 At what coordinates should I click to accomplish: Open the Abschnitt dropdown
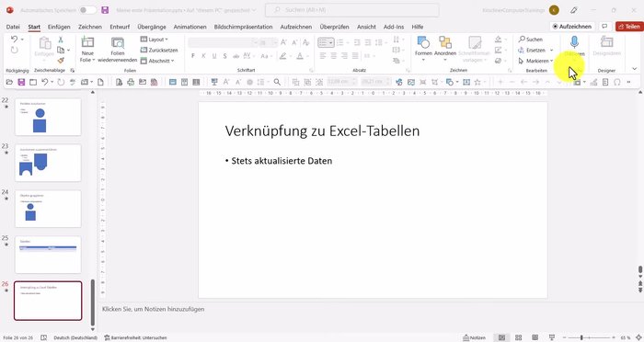click(157, 61)
